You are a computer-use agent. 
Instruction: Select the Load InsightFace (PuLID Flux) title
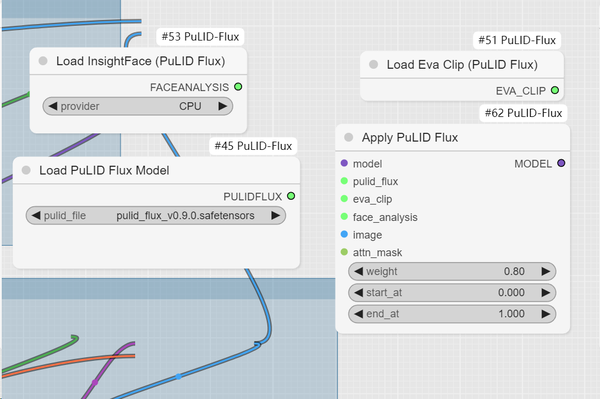pos(140,61)
